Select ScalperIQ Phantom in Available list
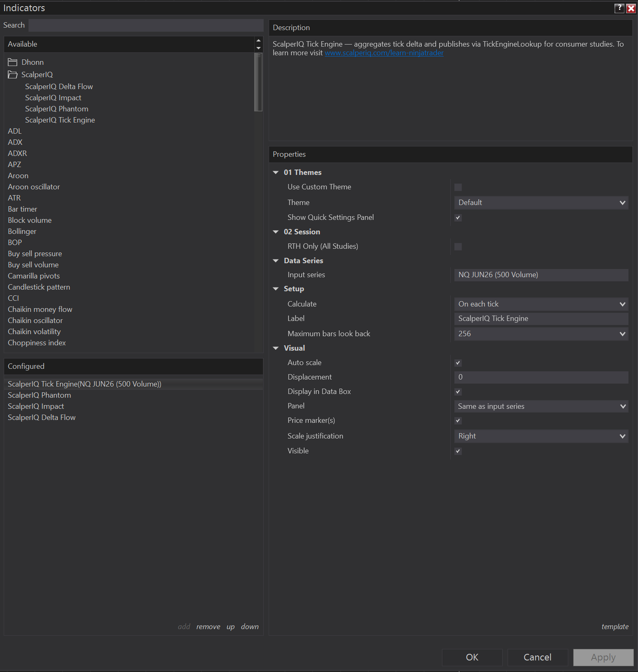The image size is (638, 672). click(x=57, y=109)
